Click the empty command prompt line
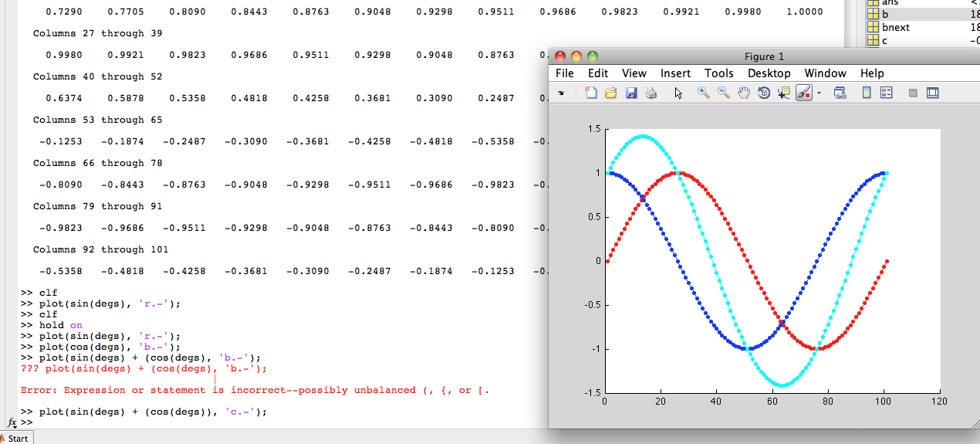This screenshot has height=444, width=980. 27,422
